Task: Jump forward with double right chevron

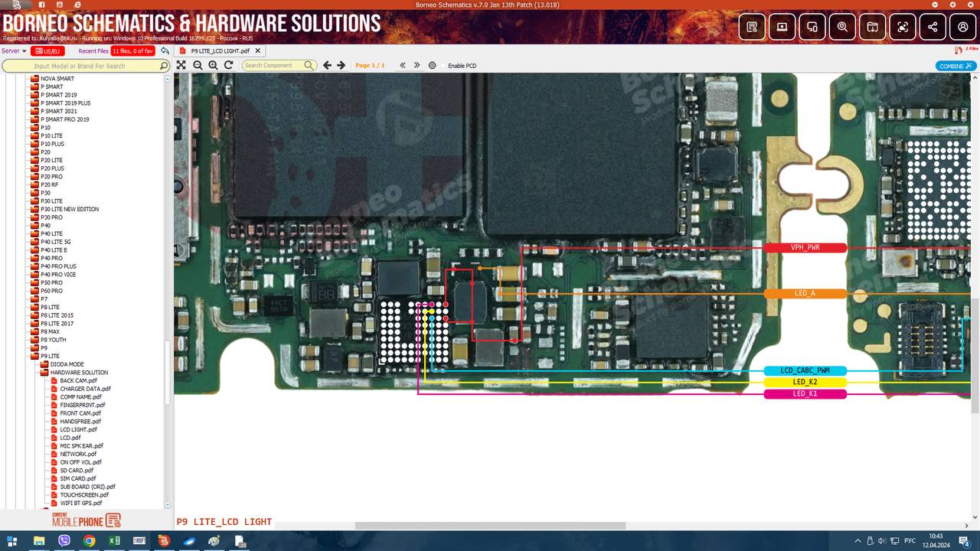Action: point(417,65)
